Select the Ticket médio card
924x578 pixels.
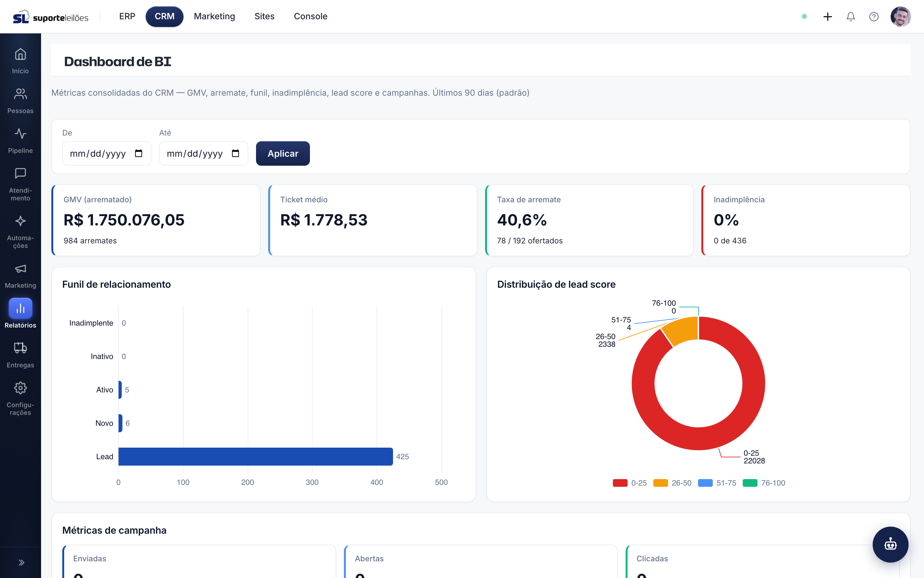click(372, 220)
